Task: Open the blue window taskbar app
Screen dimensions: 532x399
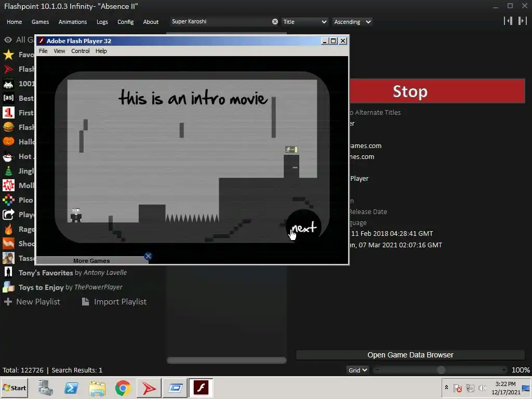Action: 175,388
